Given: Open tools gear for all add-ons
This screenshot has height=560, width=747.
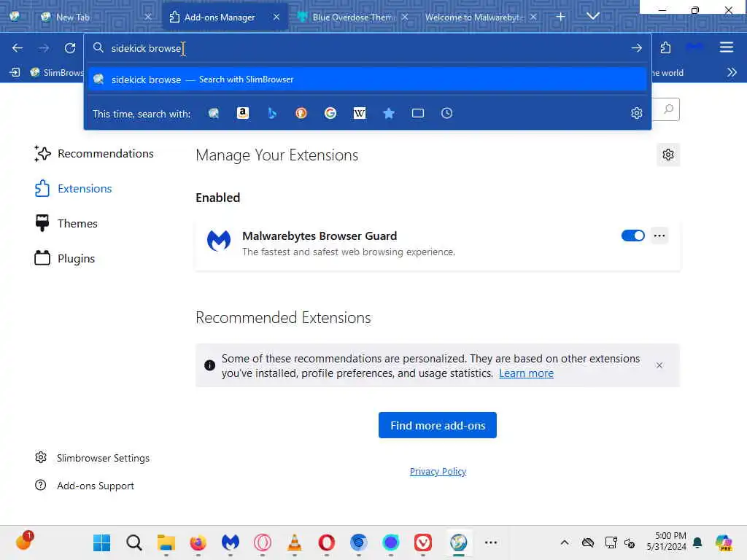Looking at the screenshot, I should pos(668,155).
